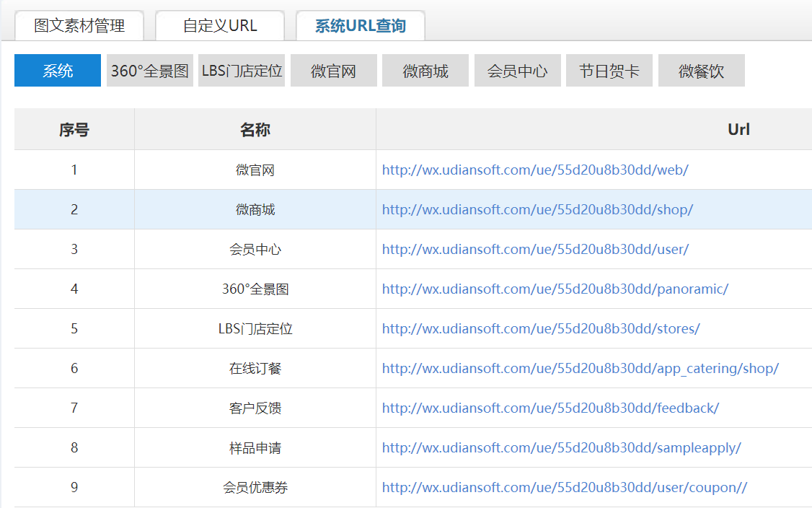Click the 名称 column header

click(x=255, y=130)
